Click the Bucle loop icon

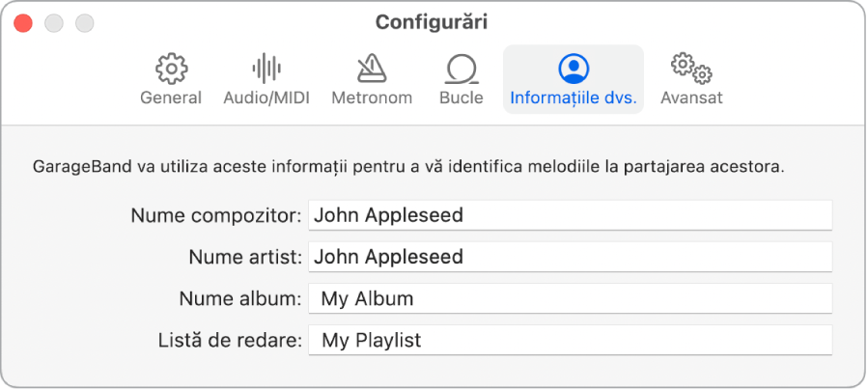461,69
